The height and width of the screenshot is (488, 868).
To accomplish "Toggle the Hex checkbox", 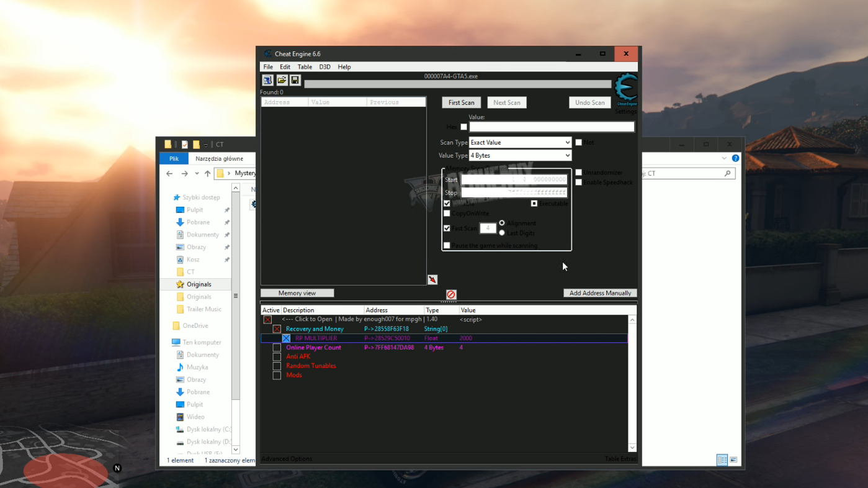I will tap(463, 127).
